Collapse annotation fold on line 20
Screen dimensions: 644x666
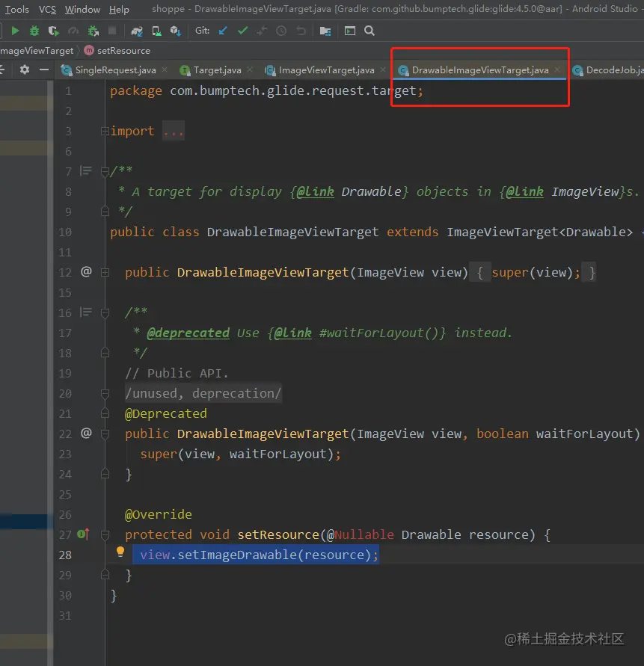pyautogui.click(x=105, y=394)
